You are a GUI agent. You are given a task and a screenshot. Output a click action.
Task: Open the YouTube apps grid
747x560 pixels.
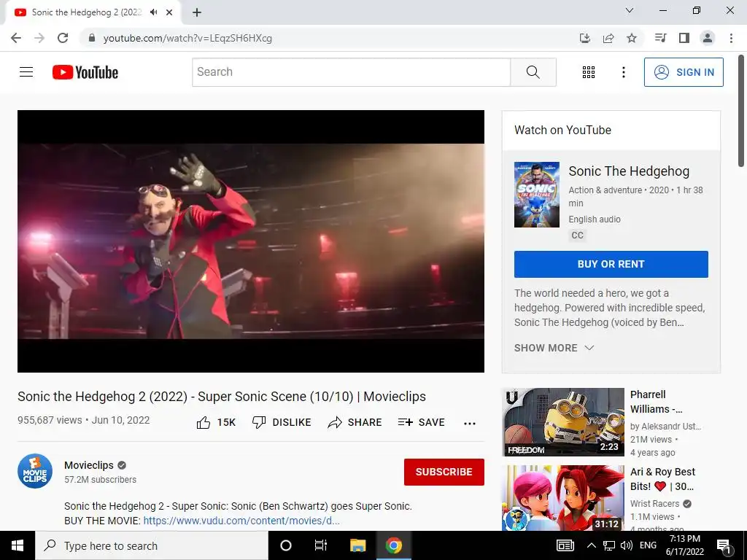pos(589,72)
